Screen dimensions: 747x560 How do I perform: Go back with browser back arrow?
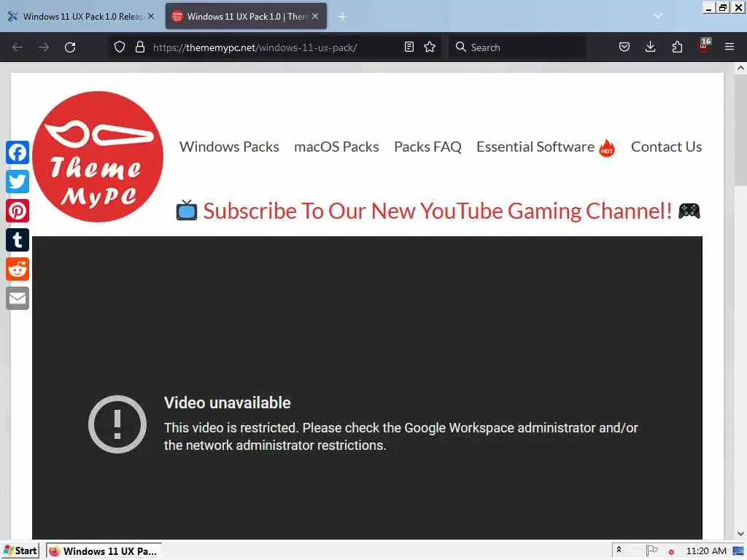(18, 47)
